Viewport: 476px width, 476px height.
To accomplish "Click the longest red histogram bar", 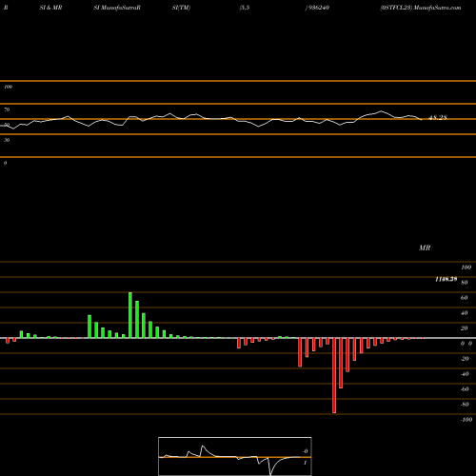I will click(x=334, y=375).
